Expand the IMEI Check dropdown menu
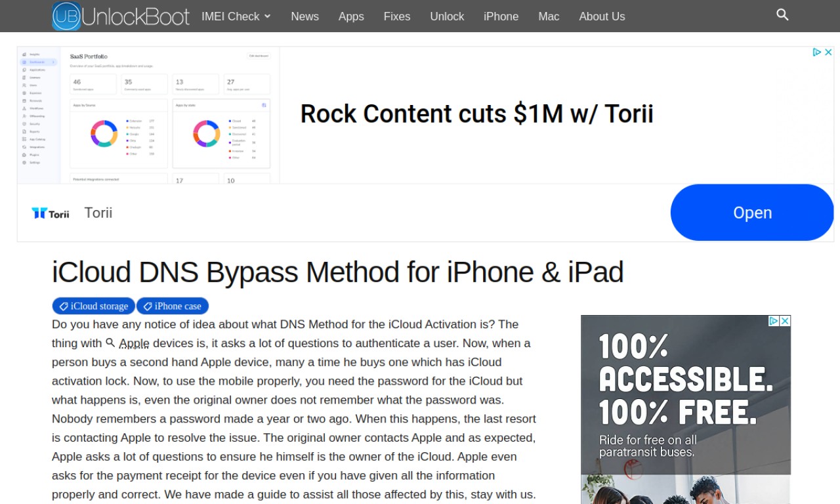 [236, 16]
